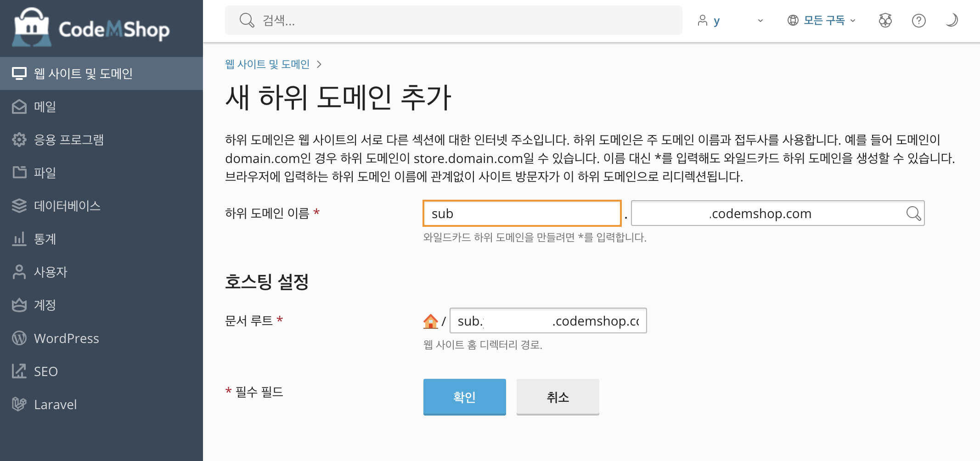Open the parent domain selector combo box
This screenshot has width=980, height=461.
point(767,214)
